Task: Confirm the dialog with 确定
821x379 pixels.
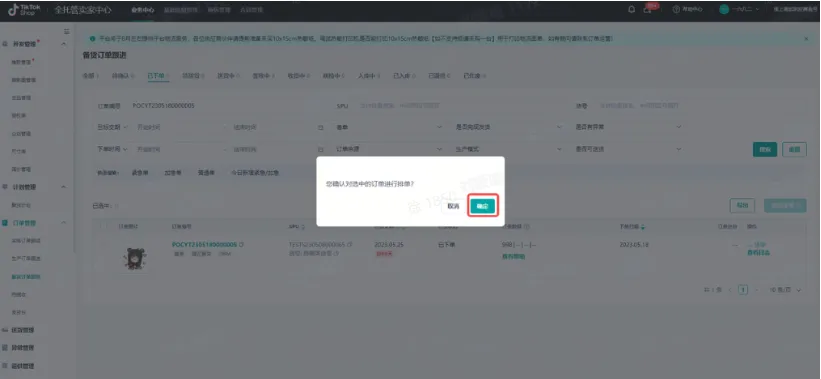Action: 482,206
